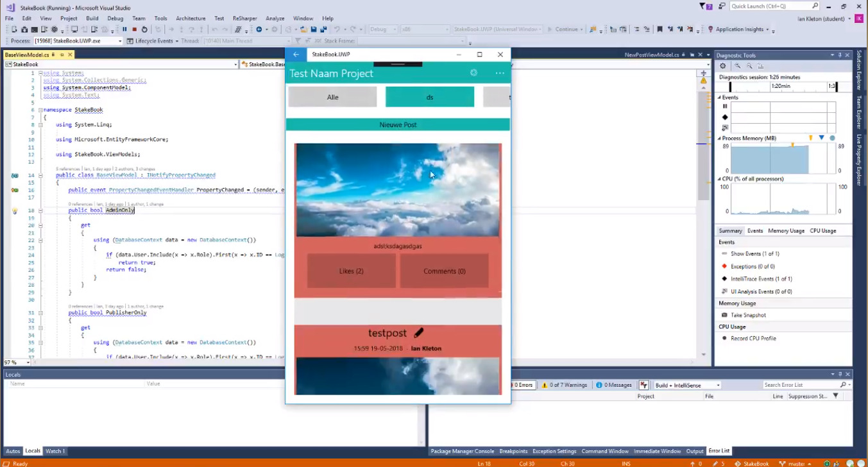Open the Immediate Window tab

click(658, 451)
